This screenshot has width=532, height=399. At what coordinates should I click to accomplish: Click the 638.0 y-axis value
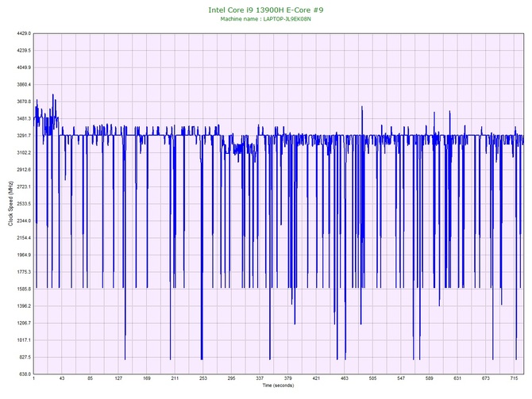click(25, 374)
